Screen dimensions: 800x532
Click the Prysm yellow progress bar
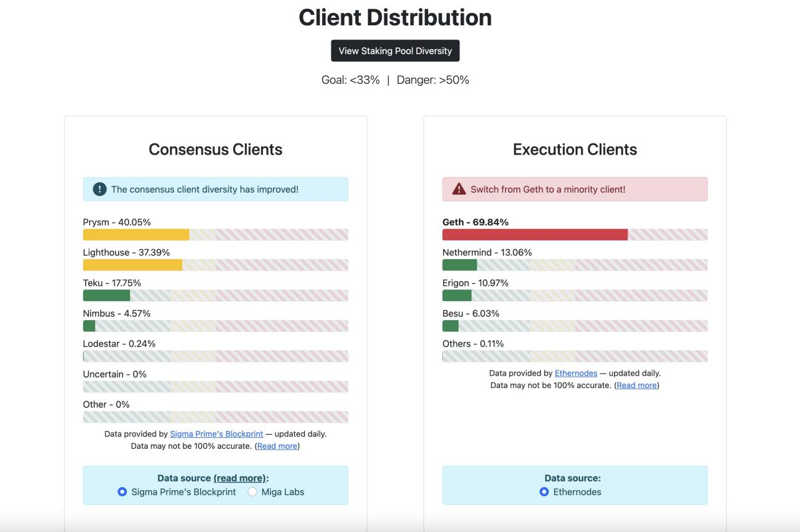136,235
